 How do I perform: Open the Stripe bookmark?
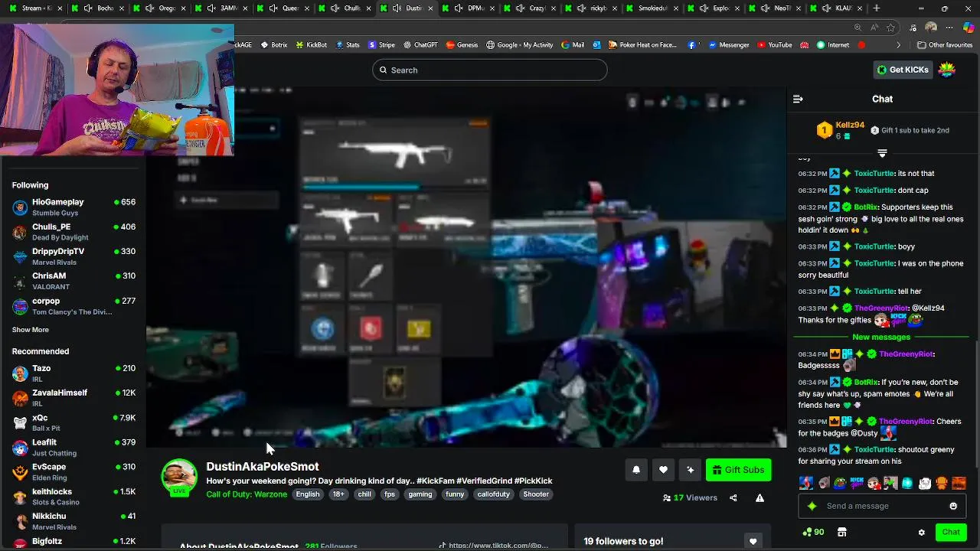click(381, 45)
